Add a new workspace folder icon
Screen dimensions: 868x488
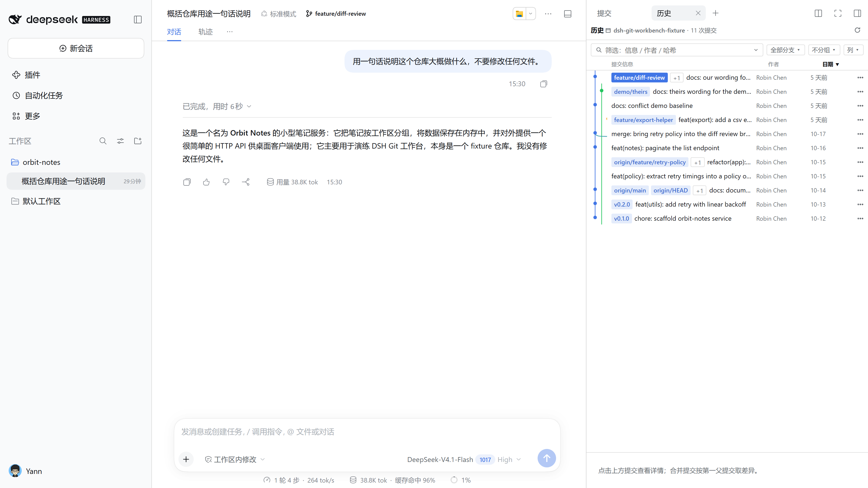click(138, 141)
